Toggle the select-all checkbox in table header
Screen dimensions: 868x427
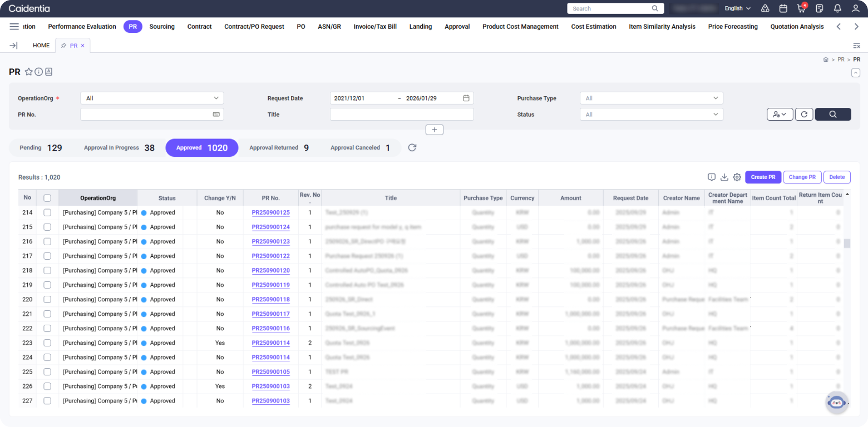tap(47, 198)
